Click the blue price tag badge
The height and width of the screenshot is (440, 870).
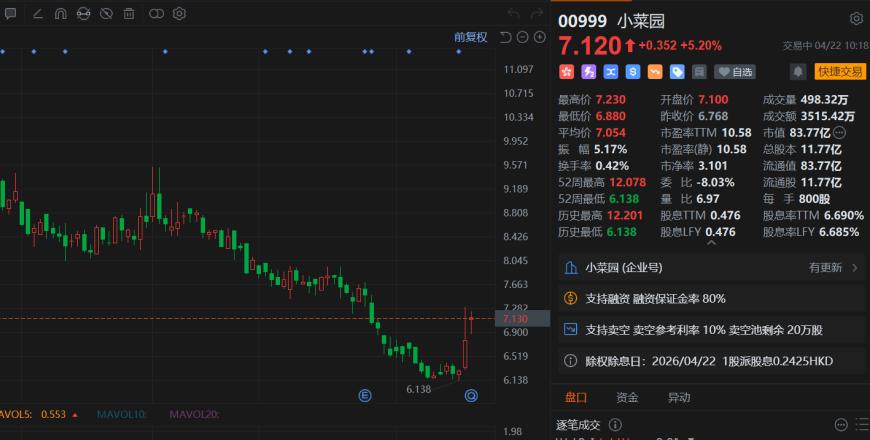click(677, 72)
